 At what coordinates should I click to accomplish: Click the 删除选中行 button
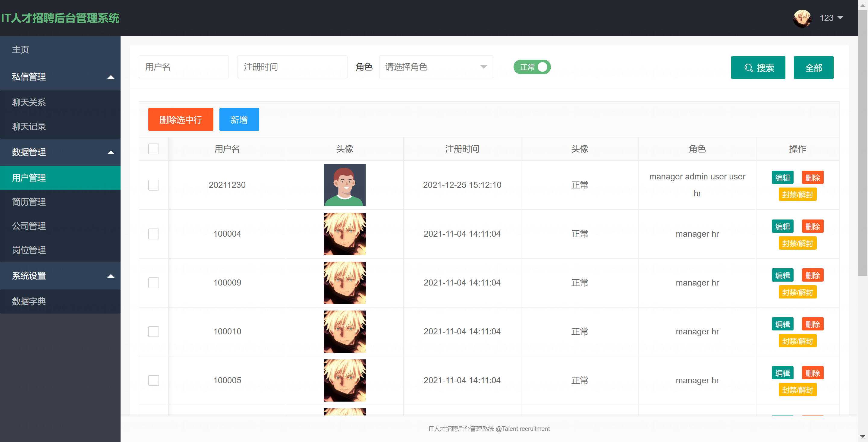(181, 119)
